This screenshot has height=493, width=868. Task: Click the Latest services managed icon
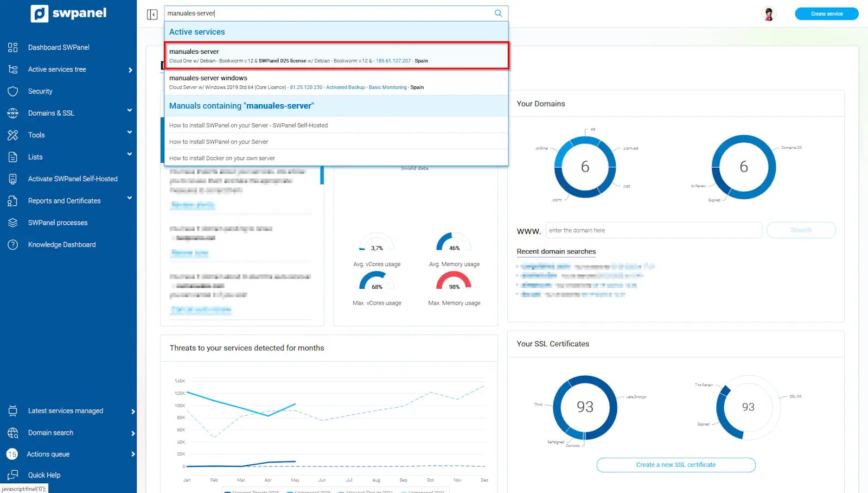[13, 411]
